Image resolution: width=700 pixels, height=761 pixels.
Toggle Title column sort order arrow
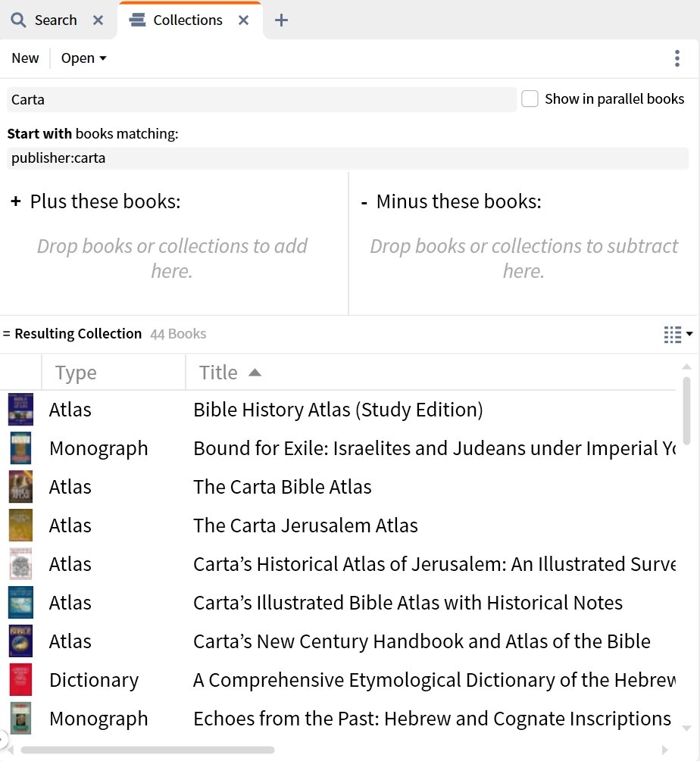coord(255,373)
